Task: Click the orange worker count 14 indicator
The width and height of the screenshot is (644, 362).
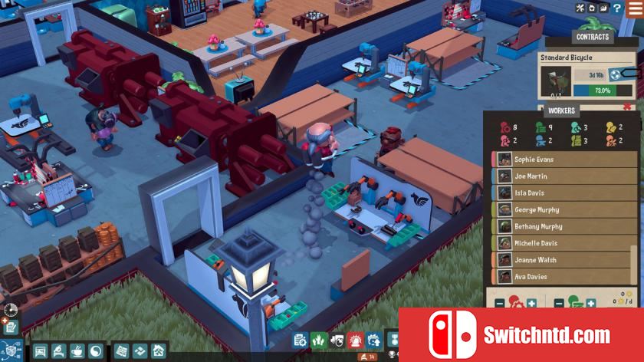Action: (367, 357)
